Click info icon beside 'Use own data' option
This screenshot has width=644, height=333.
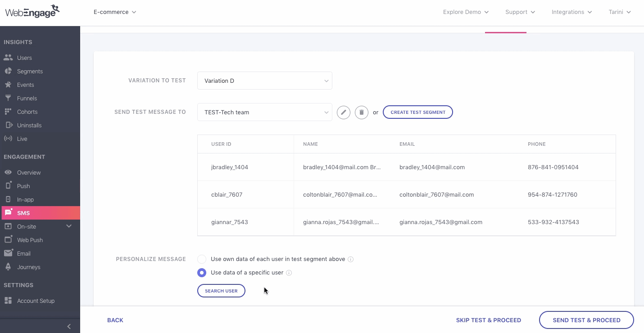pyautogui.click(x=351, y=259)
